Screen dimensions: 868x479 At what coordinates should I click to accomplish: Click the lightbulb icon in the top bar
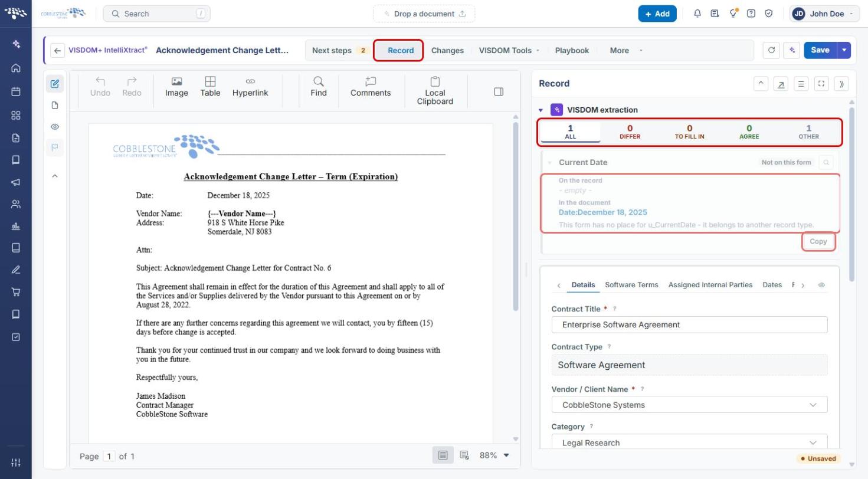pyautogui.click(x=733, y=14)
